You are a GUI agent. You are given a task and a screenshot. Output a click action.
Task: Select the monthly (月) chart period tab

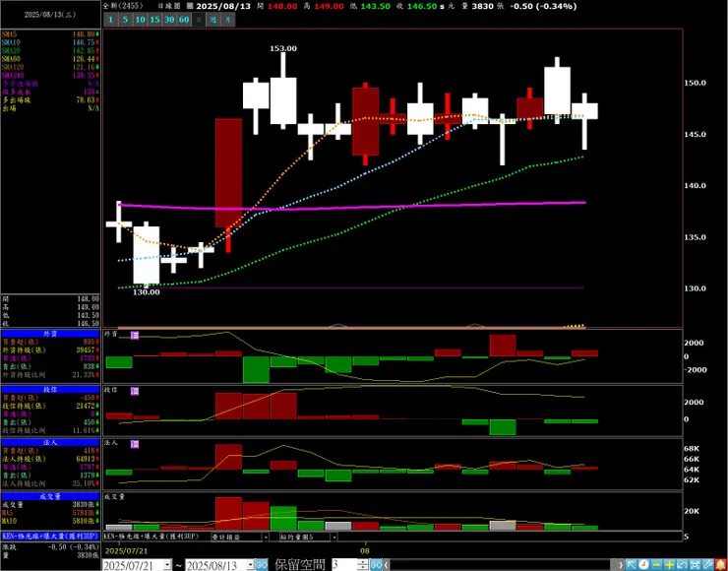click(227, 20)
